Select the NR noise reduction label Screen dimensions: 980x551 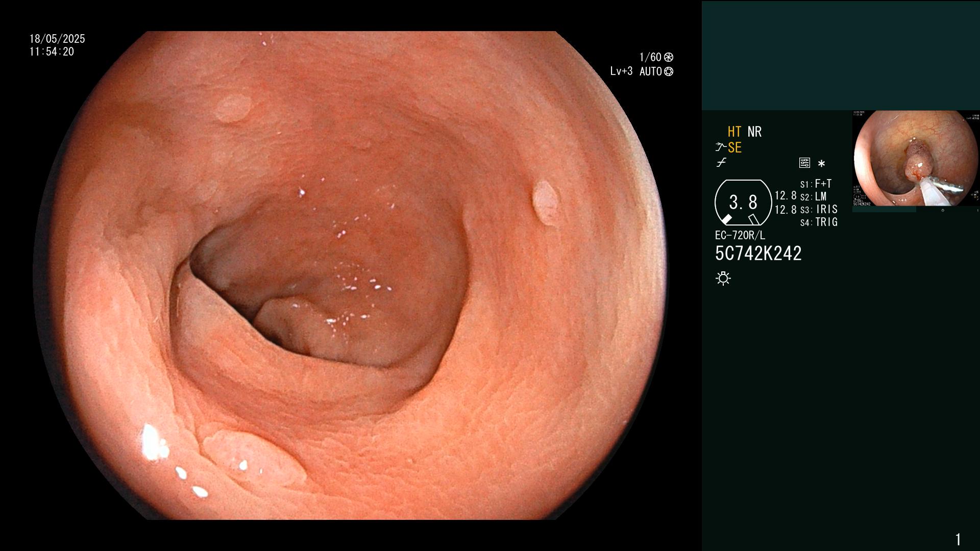[x=754, y=132]
